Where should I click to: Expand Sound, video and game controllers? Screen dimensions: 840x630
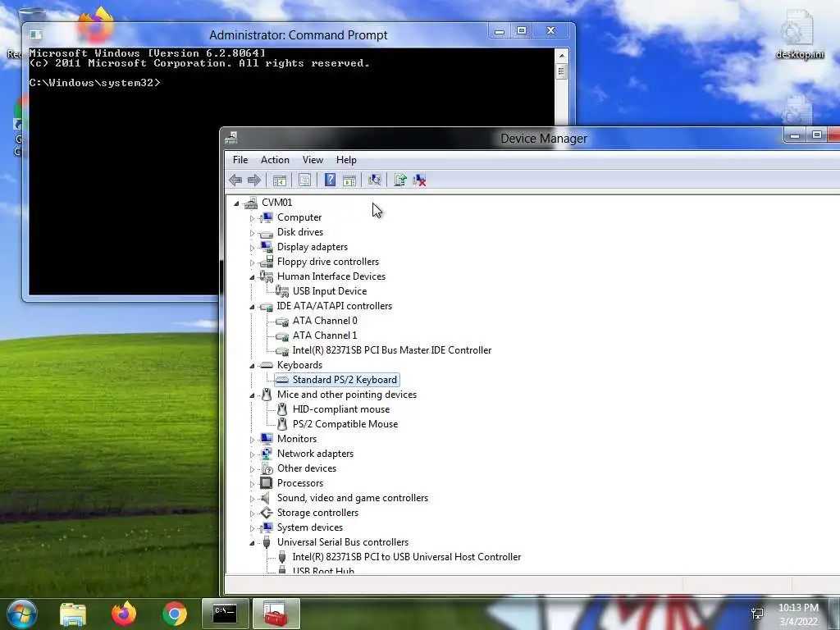click(252, 499)
